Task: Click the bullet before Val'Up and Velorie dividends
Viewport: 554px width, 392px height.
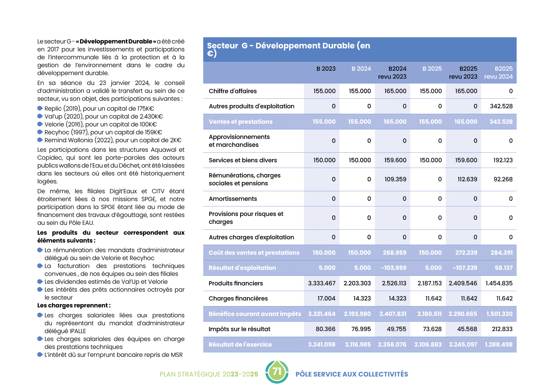Action: tap(40, 282)
